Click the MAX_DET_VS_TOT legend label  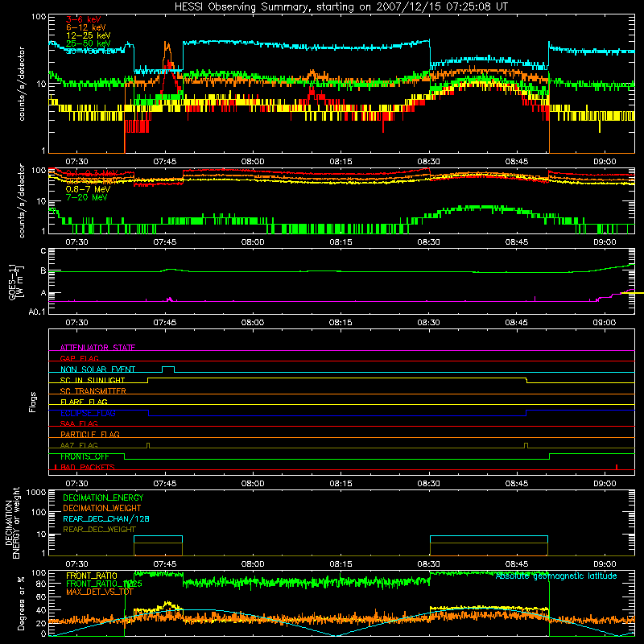(100, 592)
